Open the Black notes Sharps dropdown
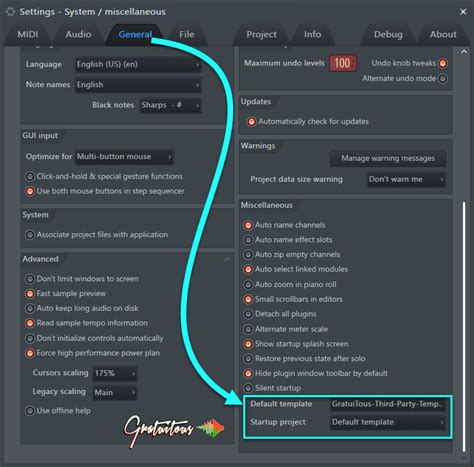 (170, 105)
